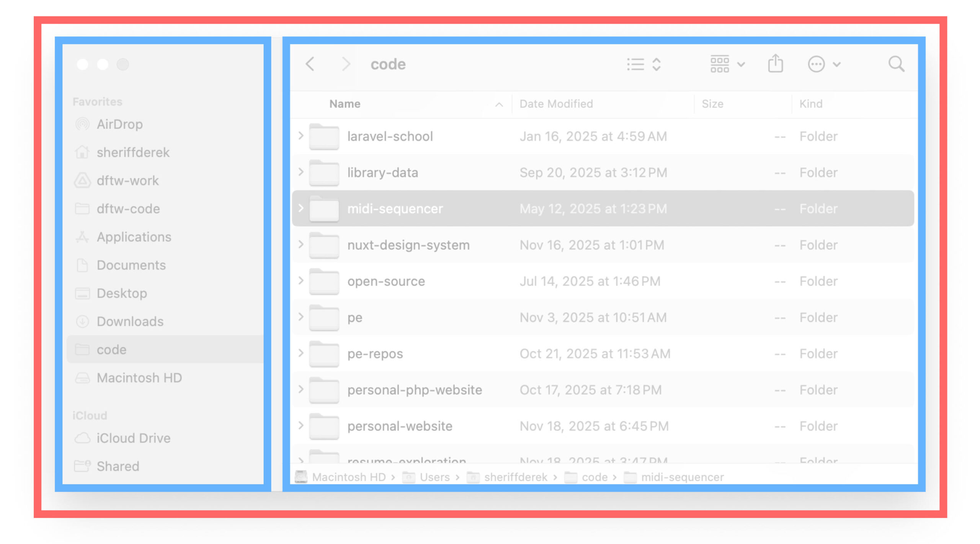
Task: Sort by the Date Modified column header
Action: click(x=556, y=104)
